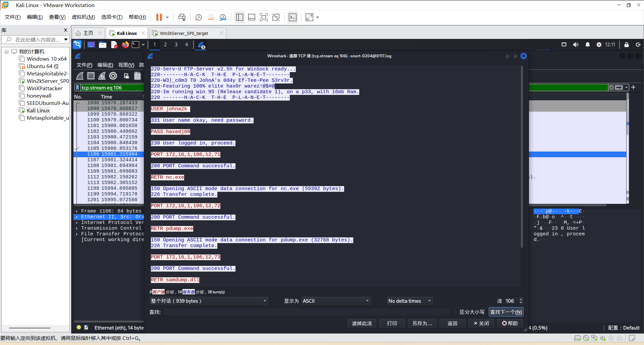The image size is (644, 345).
Task: Click the Wireshark open capture file icon
Action: coord(126,76)
